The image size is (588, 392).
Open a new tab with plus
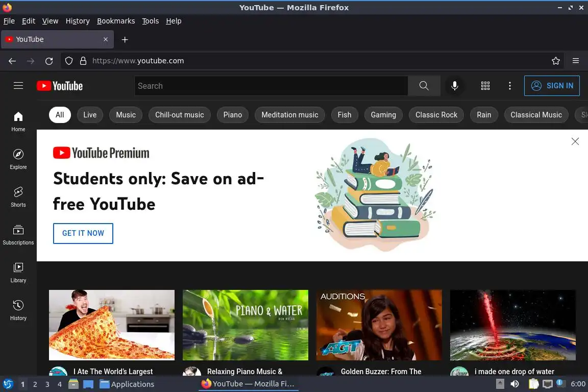click(125, 39)
